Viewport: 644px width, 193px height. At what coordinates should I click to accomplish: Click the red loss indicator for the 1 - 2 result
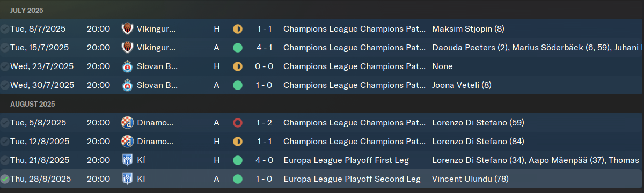pos(238,123)
